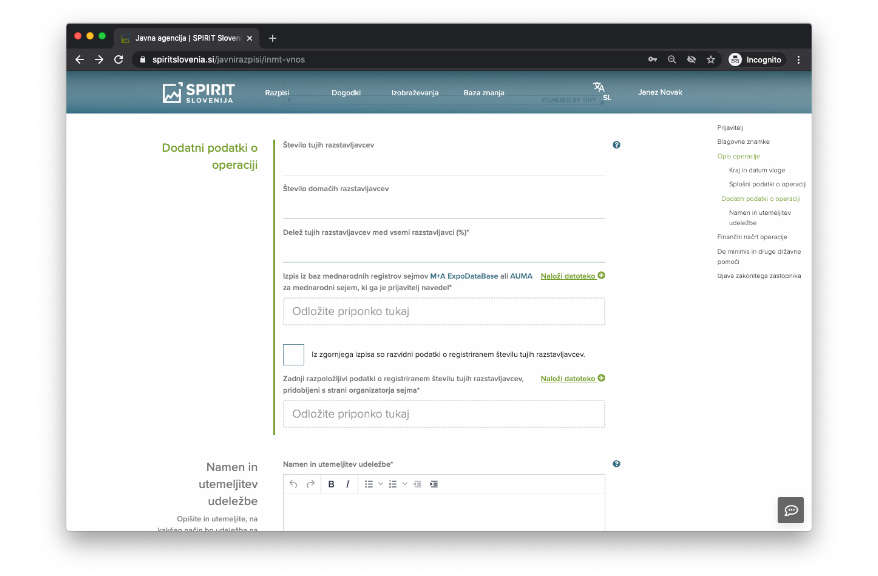Increase indent in the text editor
This screenshot has width=878, height=576.
434,484
